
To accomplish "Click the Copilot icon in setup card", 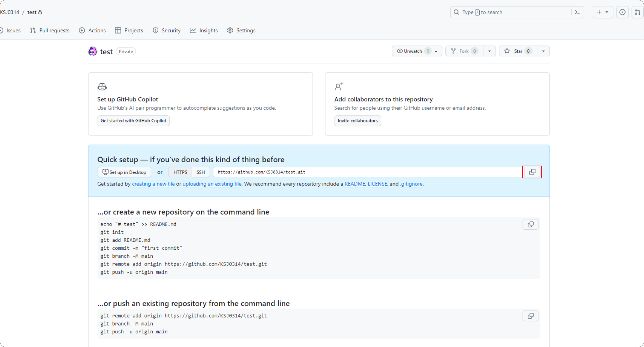I will pyautogui.click(x=102, y=86).
